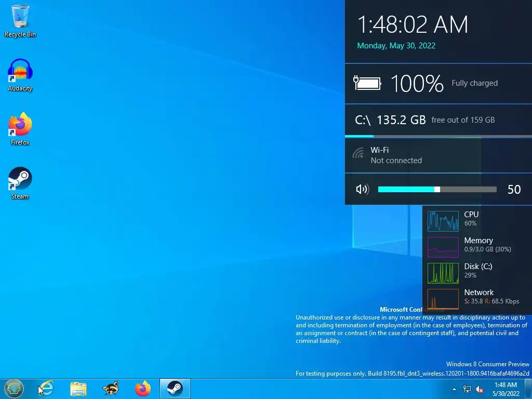The height and width of the screenshot is (399, 532).
Task: Click the 'free out of 159 GB' text
Action: pos(463,120)
